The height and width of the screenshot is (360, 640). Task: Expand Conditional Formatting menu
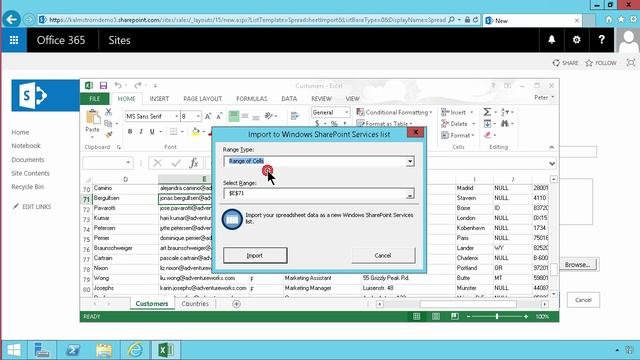pos(395,112)
